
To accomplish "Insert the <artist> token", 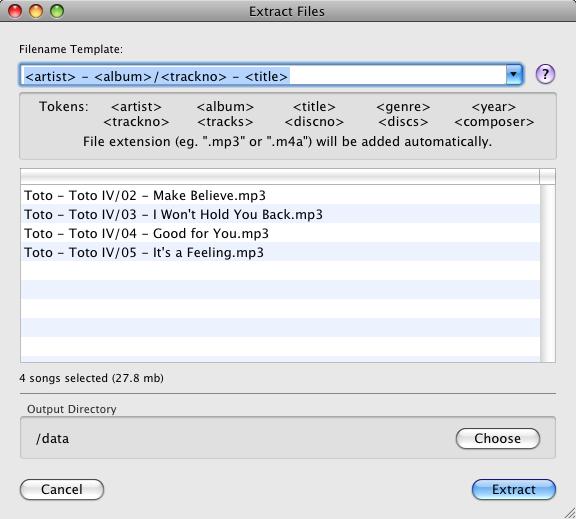I will coord(136,107).
